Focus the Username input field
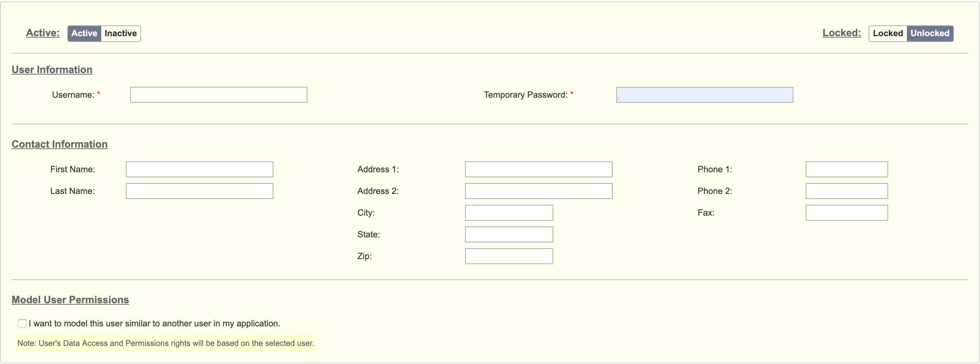This screenshot has width=980, height=364. pos(219,95)
